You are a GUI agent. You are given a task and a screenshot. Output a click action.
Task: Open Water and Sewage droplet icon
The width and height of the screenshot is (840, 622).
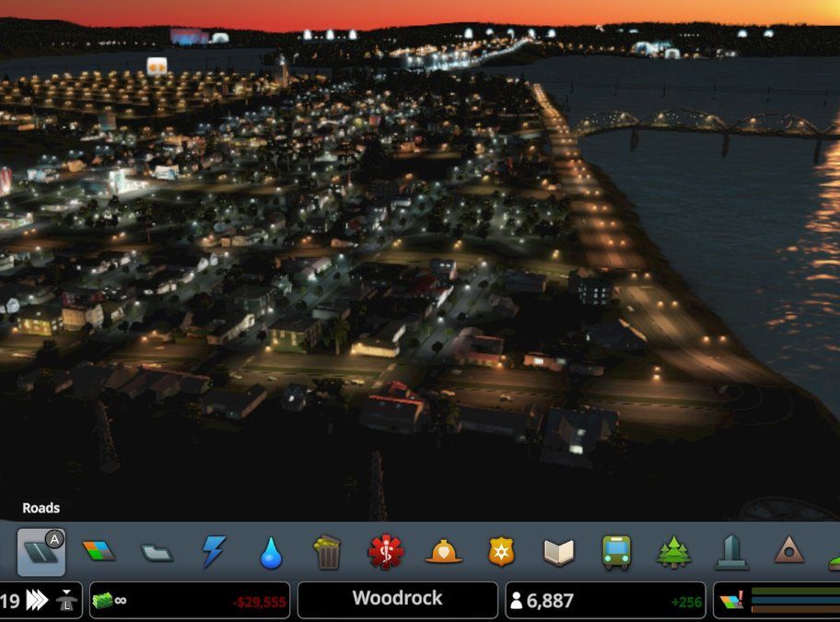click(271, 552)
